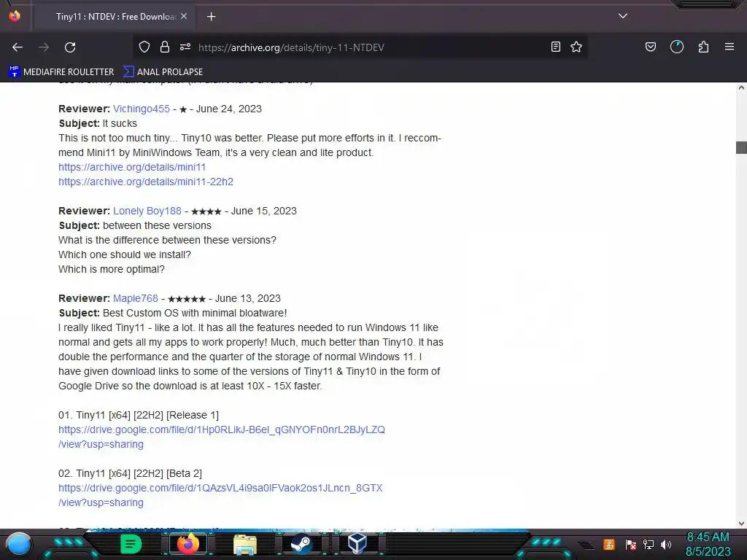Open the clock showing 8:45 AM
This screenshot has width=747, height=560.
point(708,544)
